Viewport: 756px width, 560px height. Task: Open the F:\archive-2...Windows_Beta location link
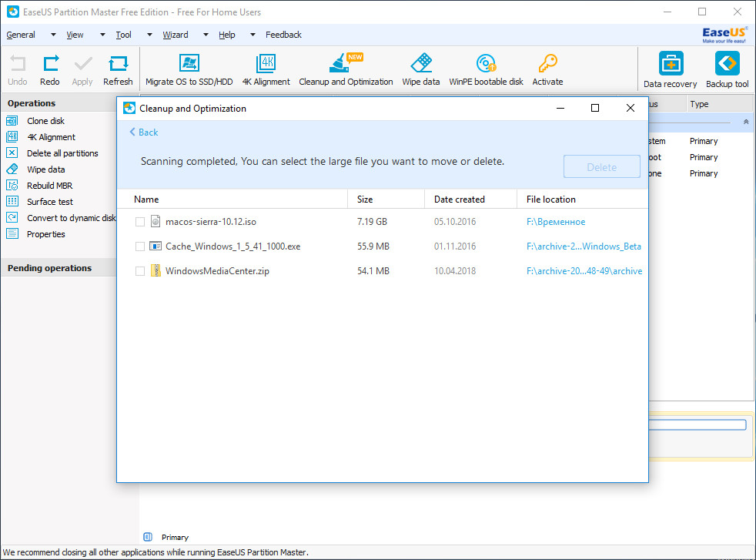pos(584,246)
